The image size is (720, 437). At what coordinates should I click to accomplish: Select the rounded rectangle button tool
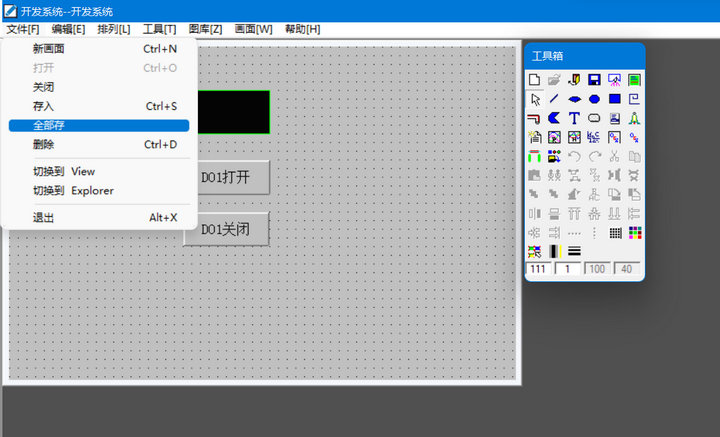(594, 118)
